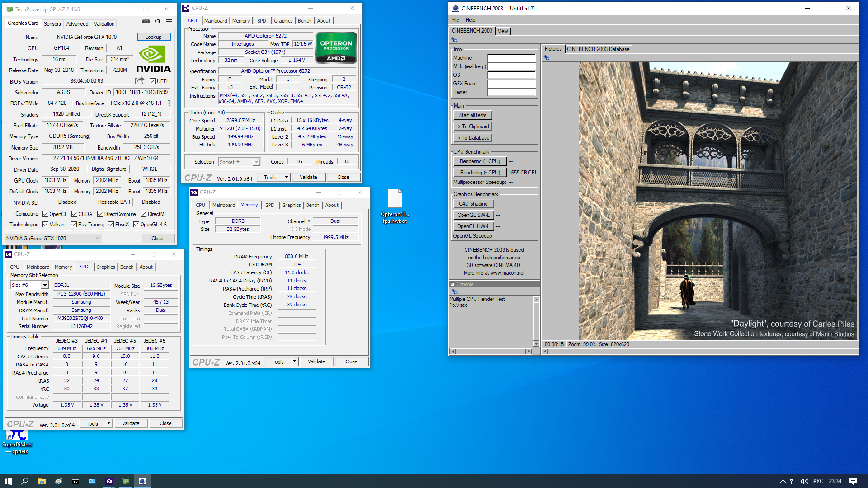Open Windows Start menu
Viewport: 868px width, 488px height.
coord(8,481)
